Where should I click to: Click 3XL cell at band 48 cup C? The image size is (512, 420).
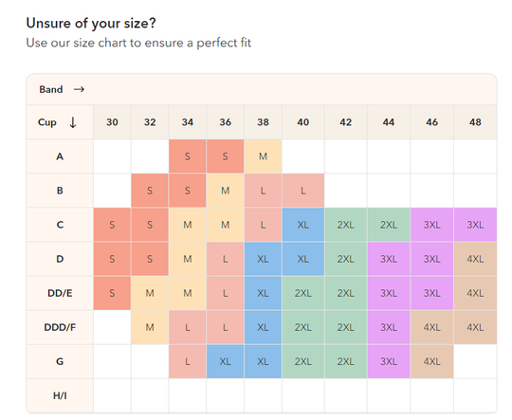click(475, 225)
